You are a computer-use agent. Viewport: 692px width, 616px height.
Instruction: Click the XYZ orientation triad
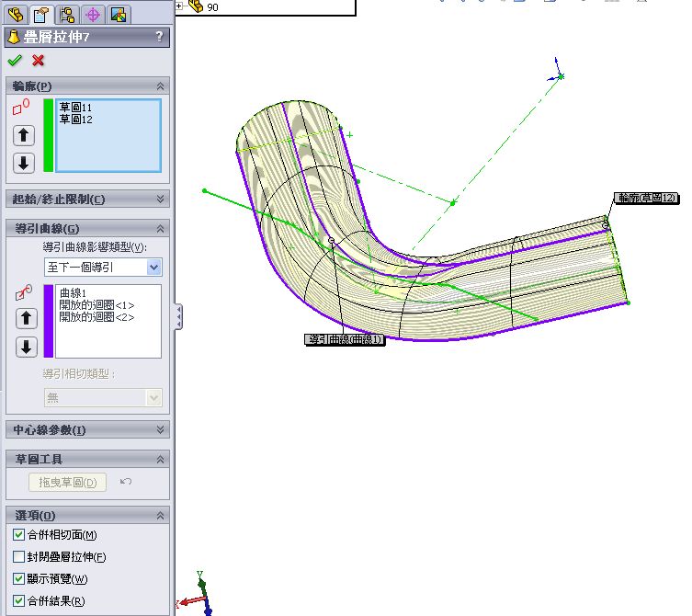tap(196, 594)
